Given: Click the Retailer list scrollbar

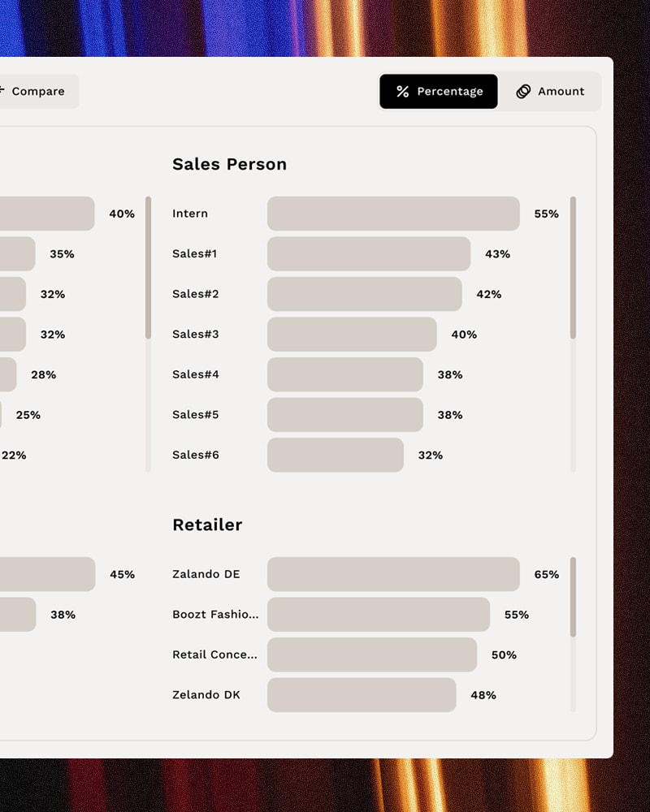Looking at the screenshot, I should 573,597.
